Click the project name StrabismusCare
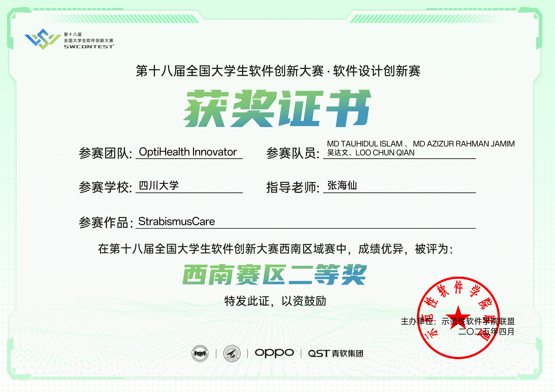The height and width of the screenshot is (392, 555). coord(176,221)
